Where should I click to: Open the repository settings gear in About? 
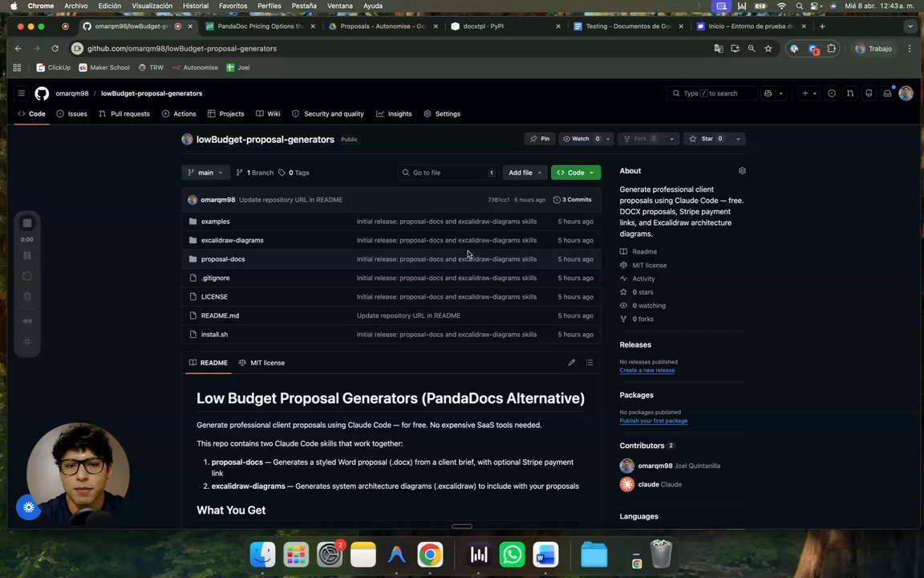point(742,171)
